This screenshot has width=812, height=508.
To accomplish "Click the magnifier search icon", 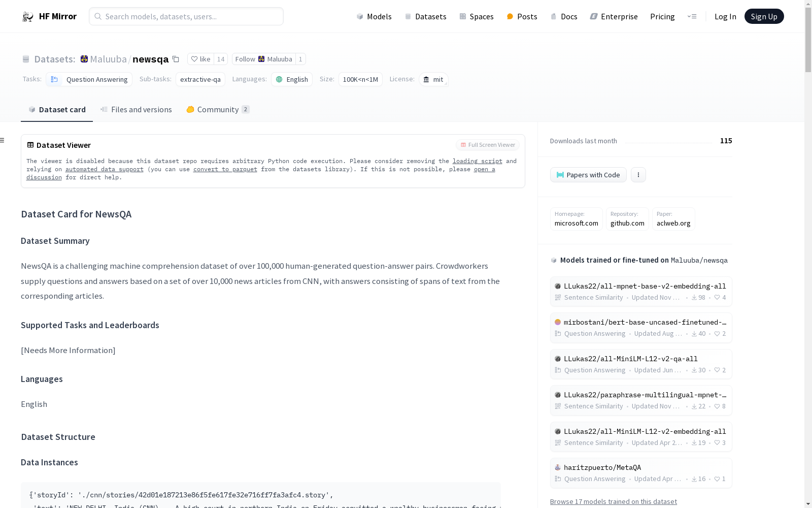I will coord(98,16).
